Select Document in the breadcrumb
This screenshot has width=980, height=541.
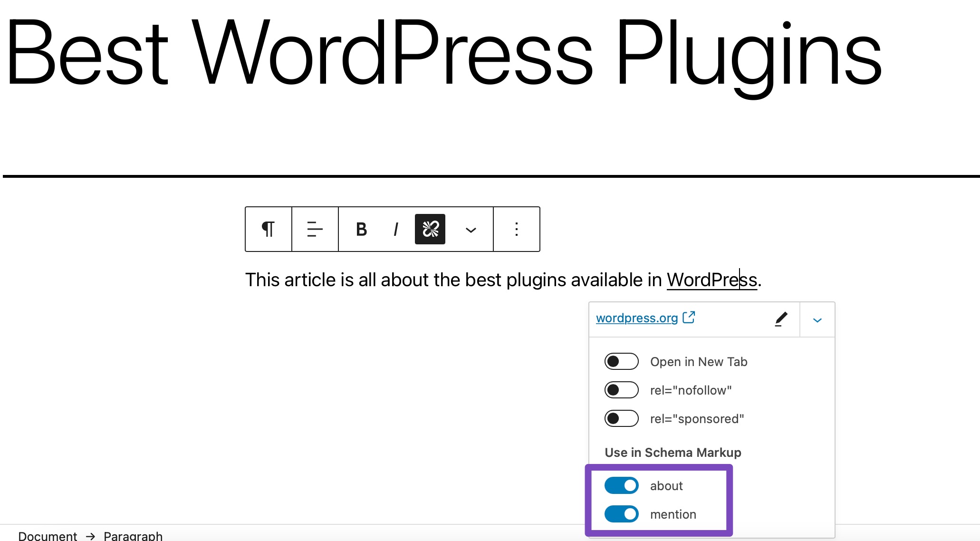(48, 536)
